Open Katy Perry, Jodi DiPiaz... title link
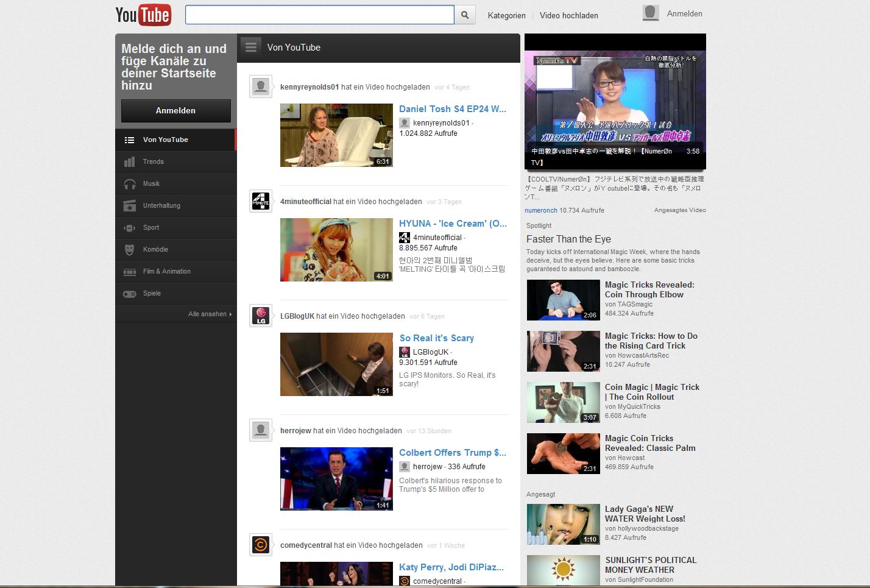 [x=451, y=567]
